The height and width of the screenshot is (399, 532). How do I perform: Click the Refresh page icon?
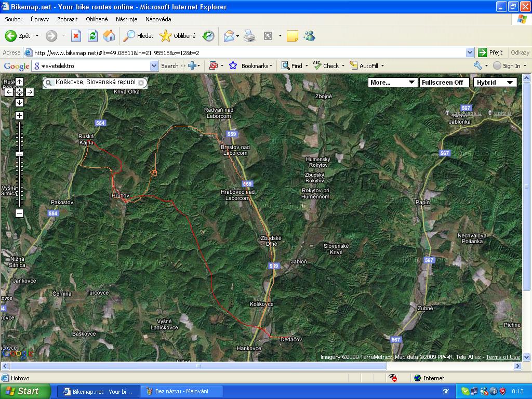point(92,36)
